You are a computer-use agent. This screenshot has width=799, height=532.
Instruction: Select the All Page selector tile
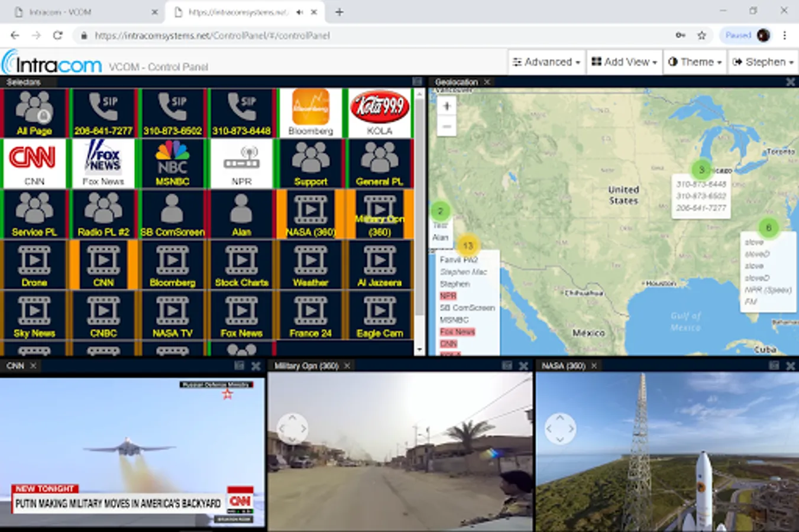(x=34, y=113)
